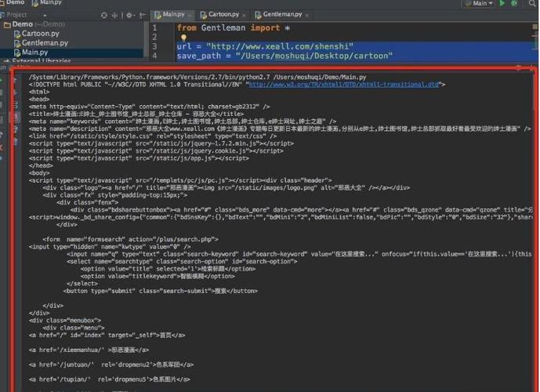
Task: Click the form name="formsearch" line
Action: (131, 239)
